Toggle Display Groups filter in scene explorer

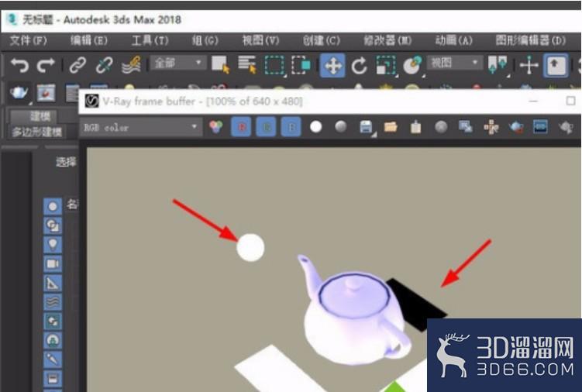53,322
